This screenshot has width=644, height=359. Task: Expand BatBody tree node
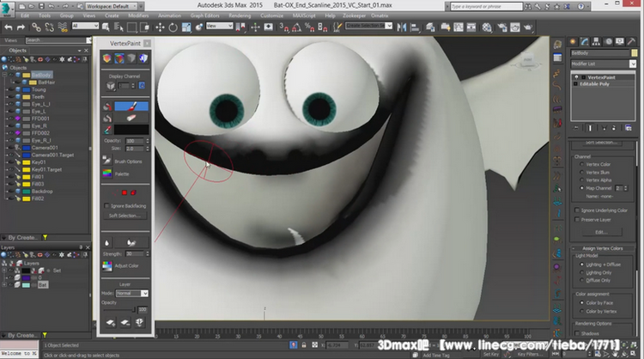(4, 76)
